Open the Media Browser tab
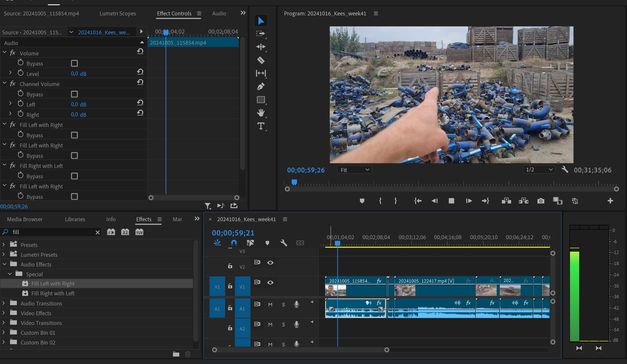Image resolution: width=627 pixels, height=364 pixels. (x=25, y=219)
